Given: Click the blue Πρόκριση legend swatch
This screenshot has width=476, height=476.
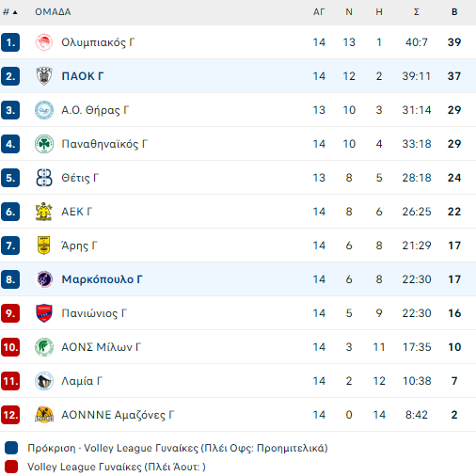Looking at the screenshot, I should [x=11, y=448].
